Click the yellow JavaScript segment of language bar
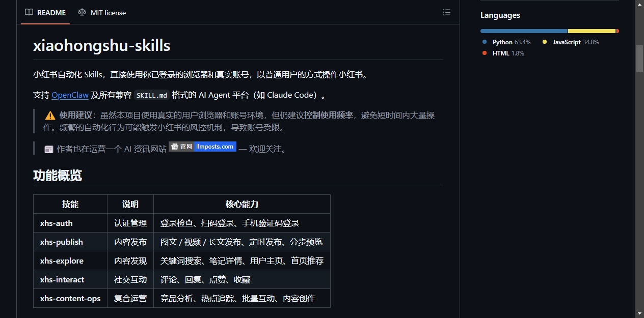The image size is (644, 318). [x=592, y=31]
